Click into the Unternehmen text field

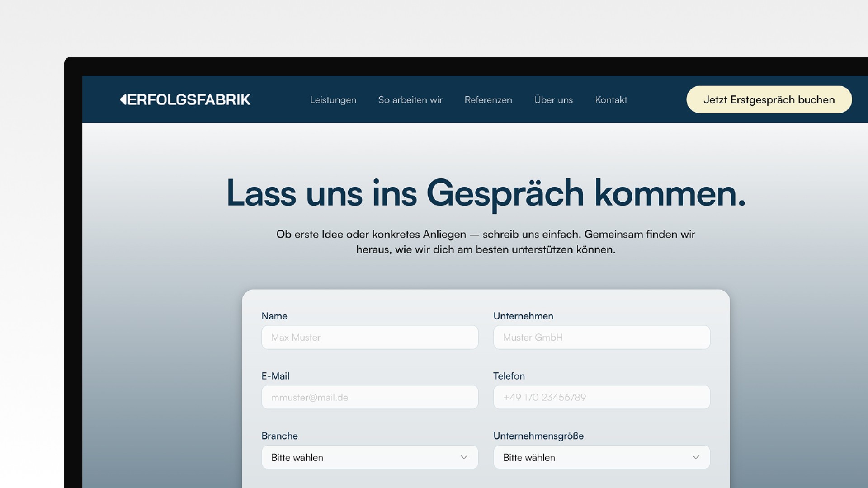click(x=601, y=338)
